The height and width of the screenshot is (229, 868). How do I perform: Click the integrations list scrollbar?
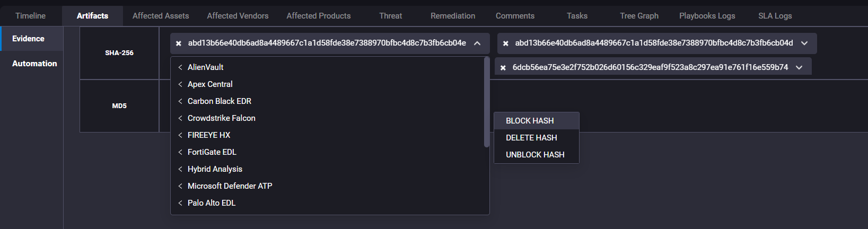487,102
